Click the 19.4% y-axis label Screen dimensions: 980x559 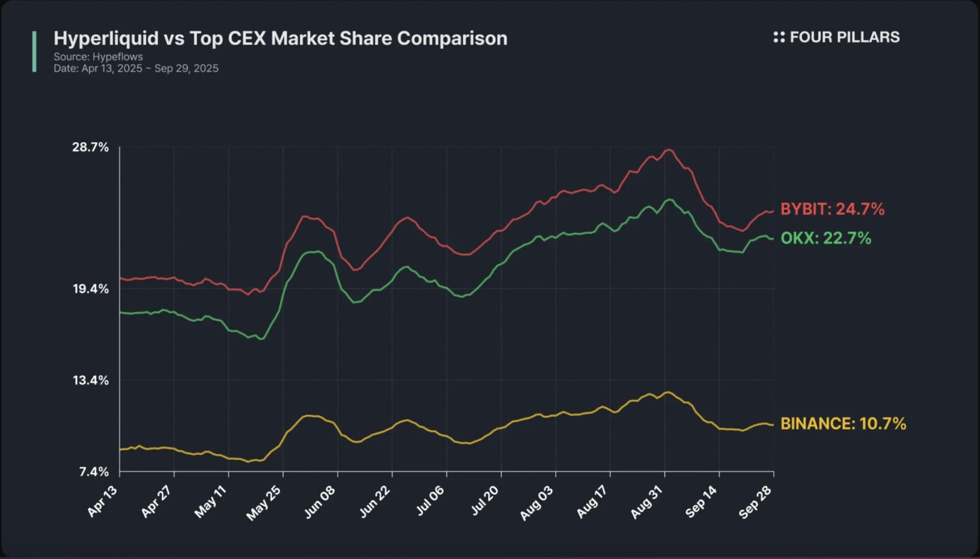(x=90, y=289)
